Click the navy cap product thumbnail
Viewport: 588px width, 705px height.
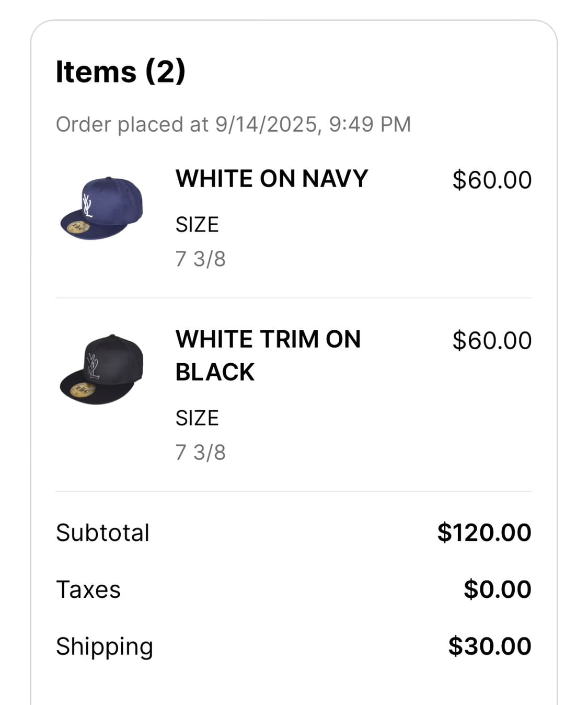pos(102,208)
